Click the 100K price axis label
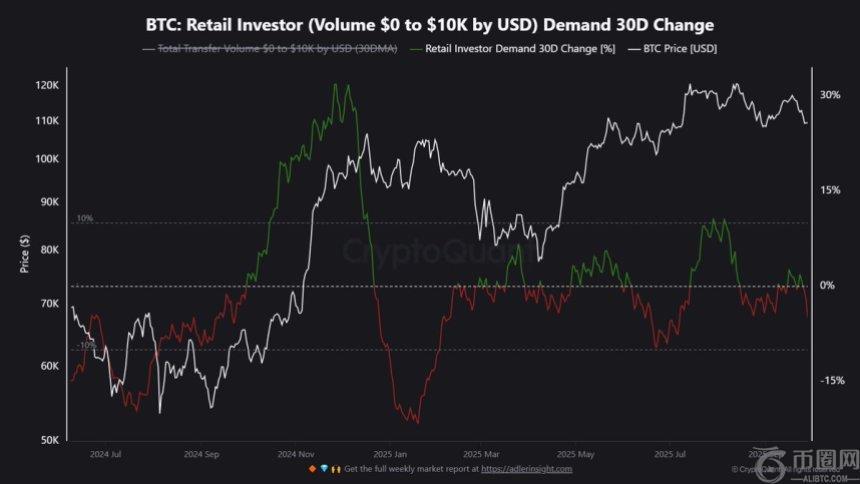This screenshot has width=860, height=484. click(47, 159)
